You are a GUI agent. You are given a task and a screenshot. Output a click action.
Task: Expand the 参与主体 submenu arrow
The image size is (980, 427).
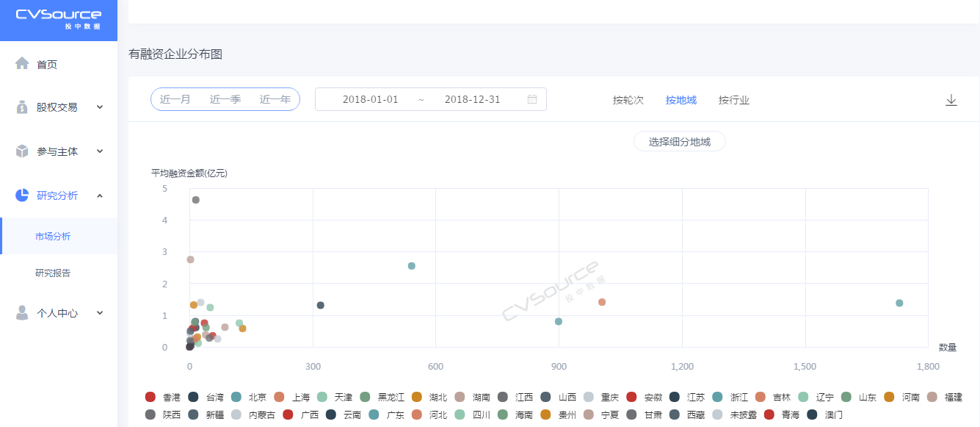coord(100,151)
